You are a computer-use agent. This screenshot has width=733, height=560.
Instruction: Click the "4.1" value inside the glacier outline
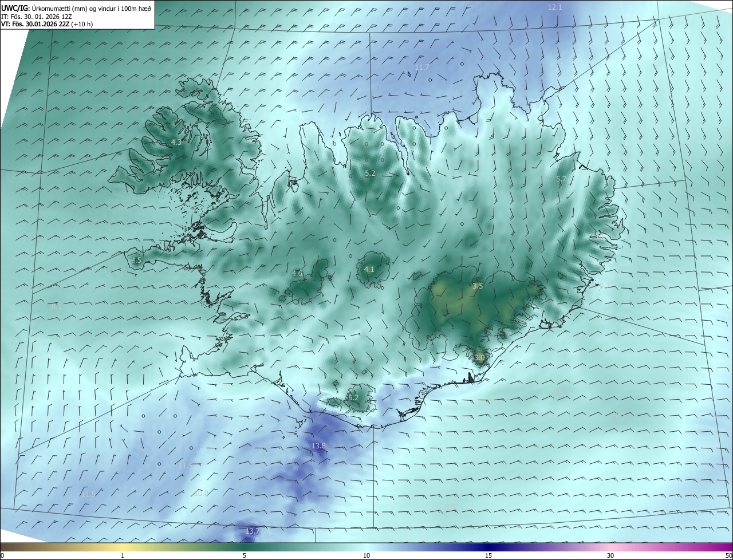(x=369, y=269)
